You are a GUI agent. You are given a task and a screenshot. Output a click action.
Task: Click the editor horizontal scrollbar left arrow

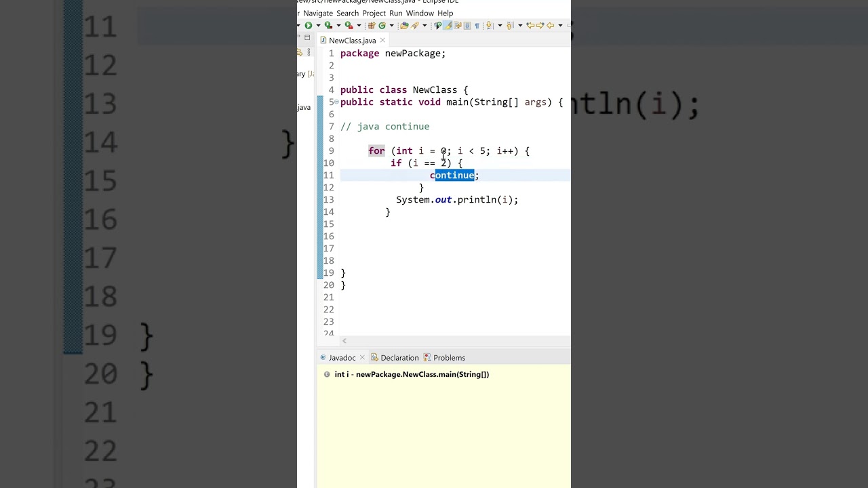click(x=344, y=341)
